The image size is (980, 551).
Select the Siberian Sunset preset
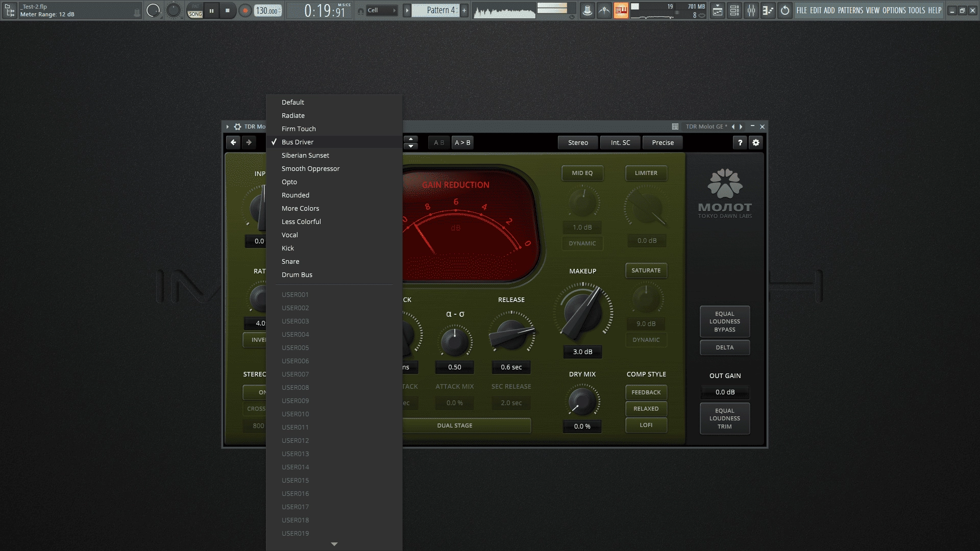[334, 155]
